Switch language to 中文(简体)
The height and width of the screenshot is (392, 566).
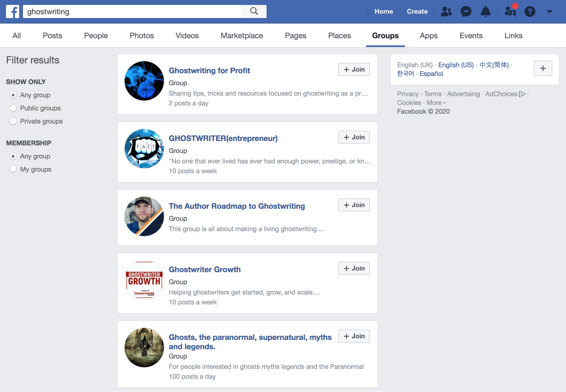(x=494, y=65)
